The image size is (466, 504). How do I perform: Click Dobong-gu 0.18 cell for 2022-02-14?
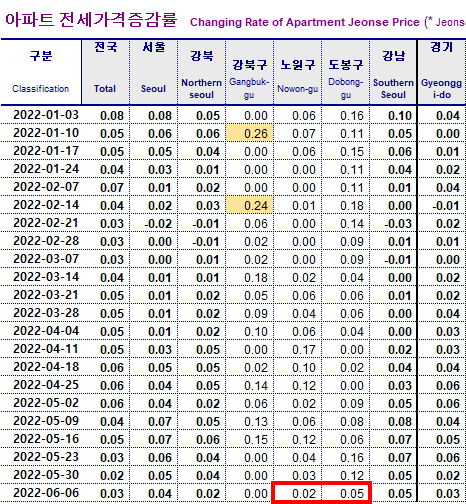(346, 205)
